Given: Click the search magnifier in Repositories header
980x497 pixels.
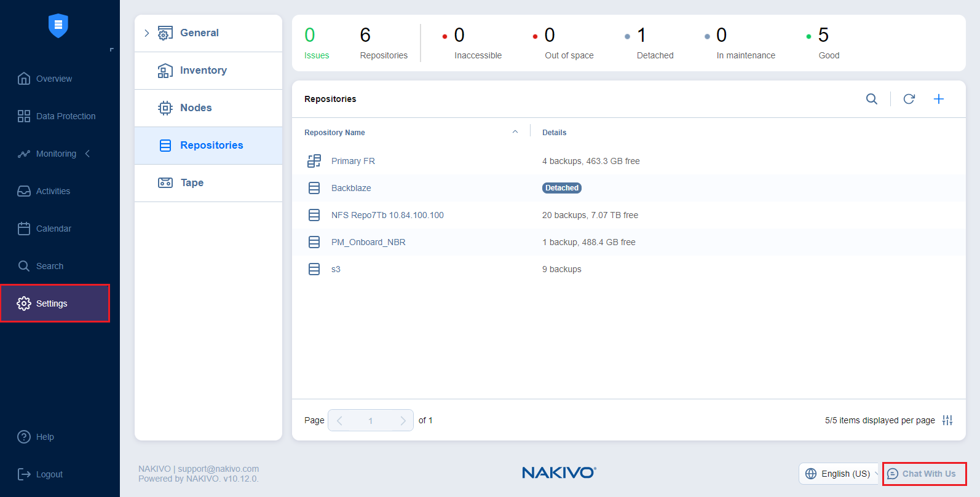Looking at the screenshot, I should (871, 99).
